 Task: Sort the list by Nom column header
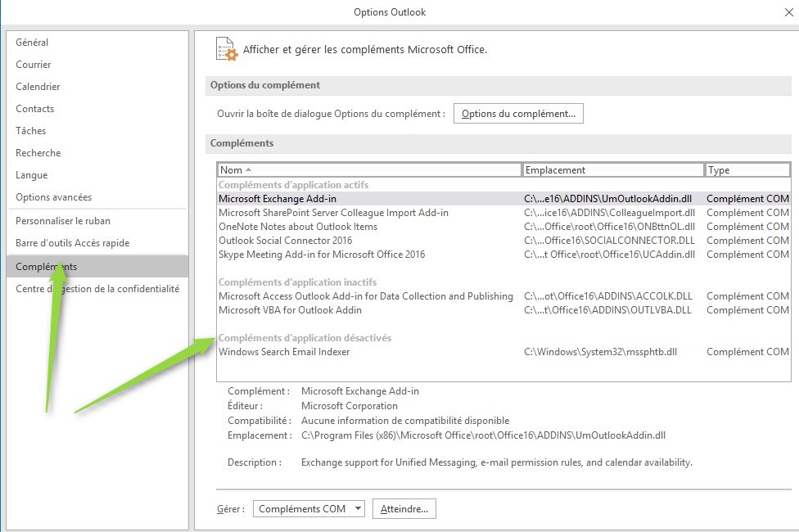pos(369,170)
